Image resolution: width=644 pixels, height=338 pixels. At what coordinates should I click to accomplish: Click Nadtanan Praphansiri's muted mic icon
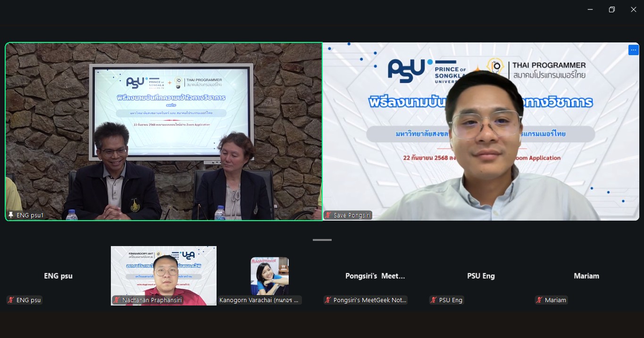[x=117, y=300]
